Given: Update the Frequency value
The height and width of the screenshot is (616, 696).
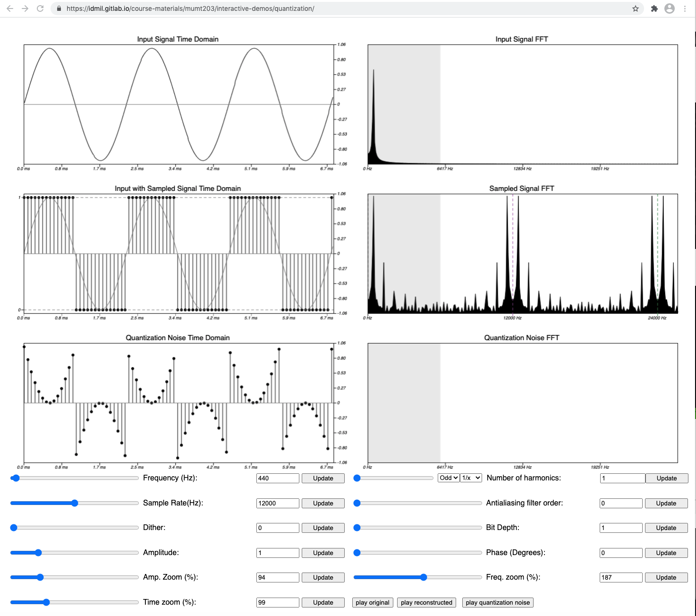Looking at the screenshot, I should [323, 478].
